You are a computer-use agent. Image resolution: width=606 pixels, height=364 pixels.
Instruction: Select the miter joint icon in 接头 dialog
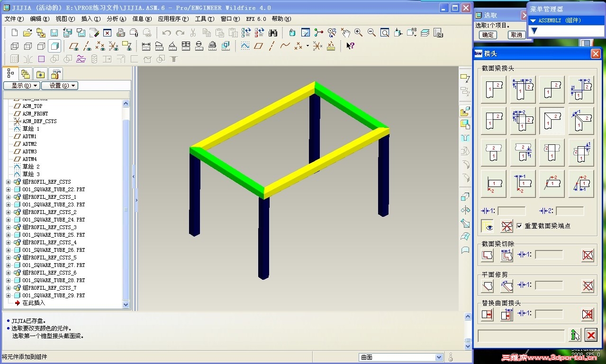tap(552, 121)
